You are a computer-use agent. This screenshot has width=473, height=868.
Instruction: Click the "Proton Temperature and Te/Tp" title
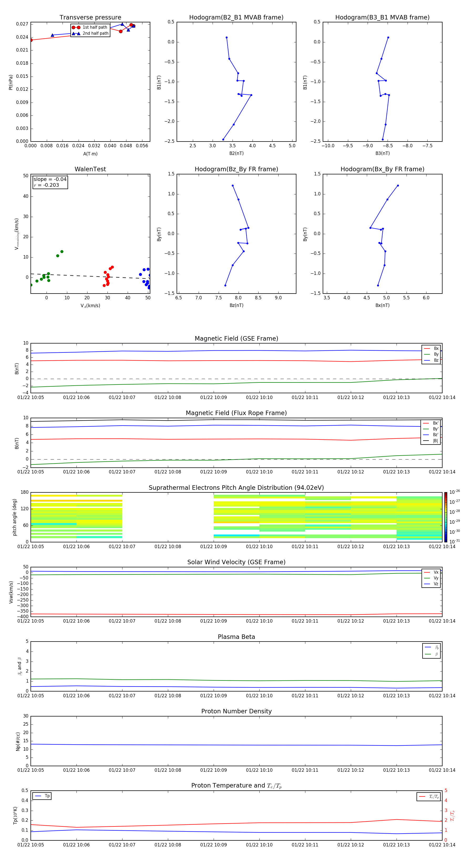point(236,786)
